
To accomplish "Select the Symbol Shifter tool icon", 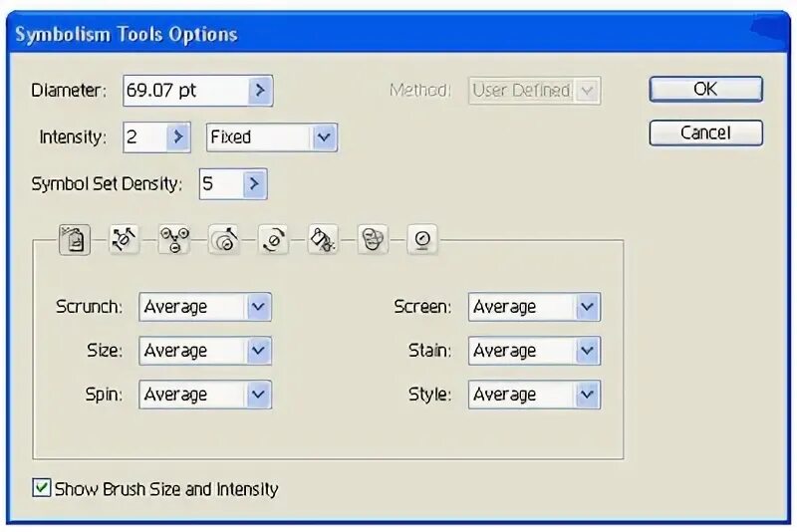I will tap(124, 239).
